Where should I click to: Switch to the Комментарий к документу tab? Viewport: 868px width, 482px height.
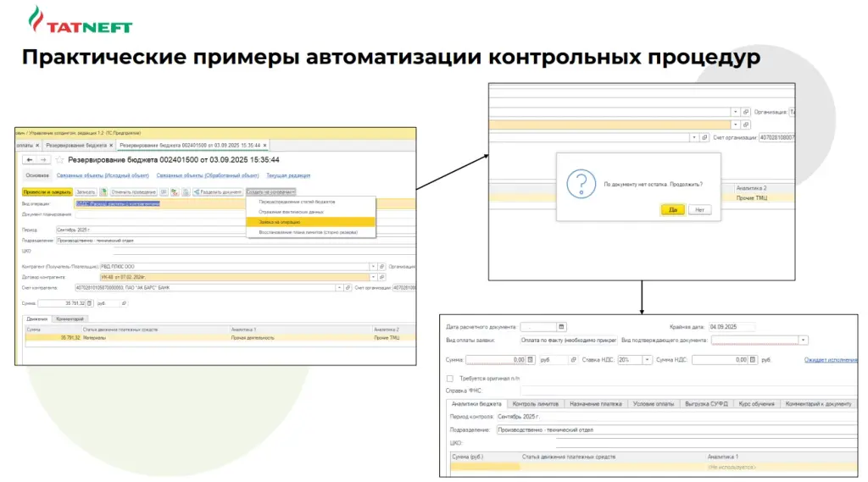pyautogui.click(x=818, y=404)
